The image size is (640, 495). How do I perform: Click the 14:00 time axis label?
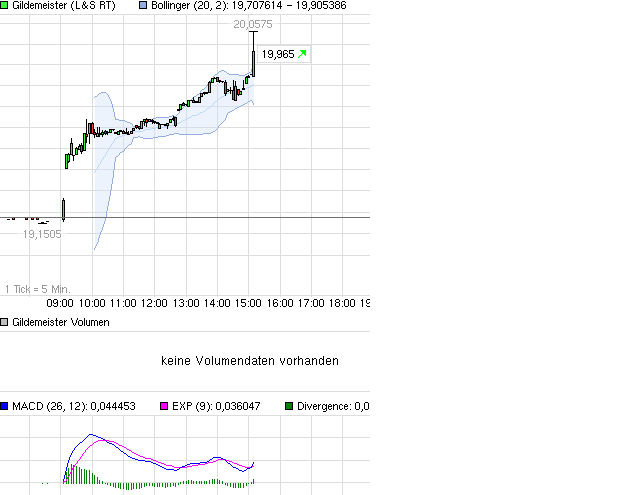coord(217,303)
